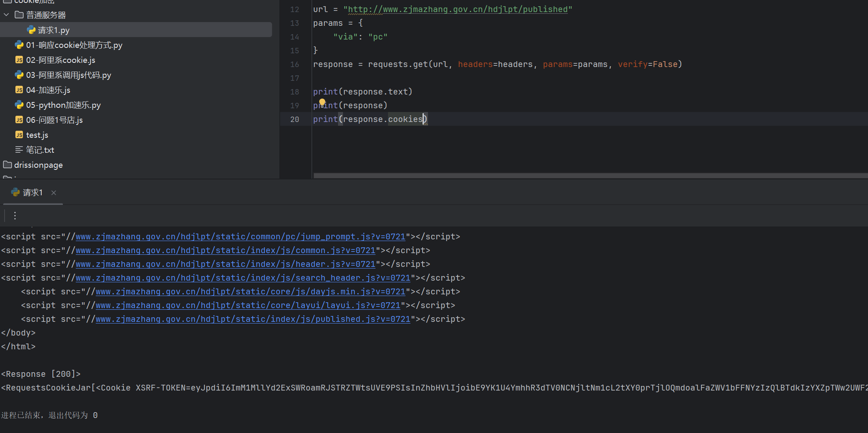
Task: Select the drissionpage folder icon
Action: (7, 165)
